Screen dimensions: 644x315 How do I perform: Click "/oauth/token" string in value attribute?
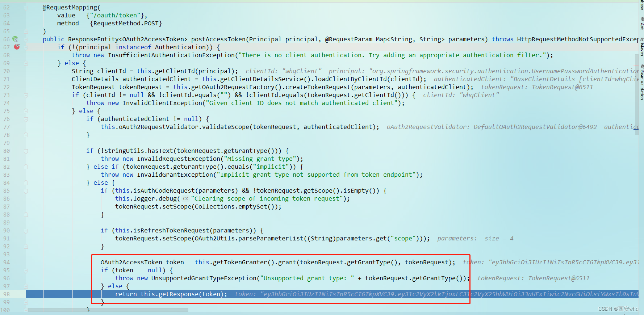pos(115,15)
